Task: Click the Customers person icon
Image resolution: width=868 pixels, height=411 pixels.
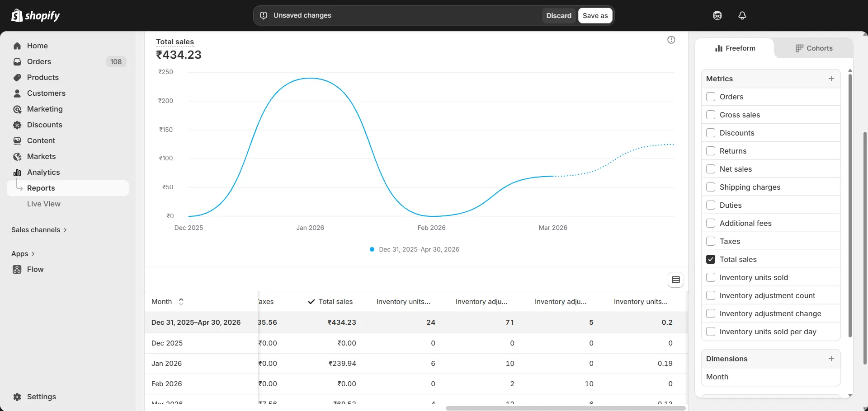Action: 17,93
